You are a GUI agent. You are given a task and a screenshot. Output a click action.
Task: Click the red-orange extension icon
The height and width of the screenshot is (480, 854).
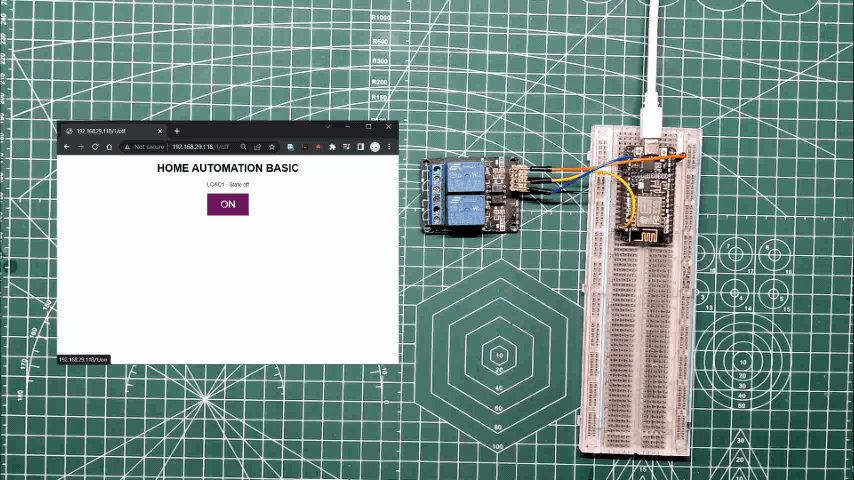pyautogui.click(x=319, y=147)
